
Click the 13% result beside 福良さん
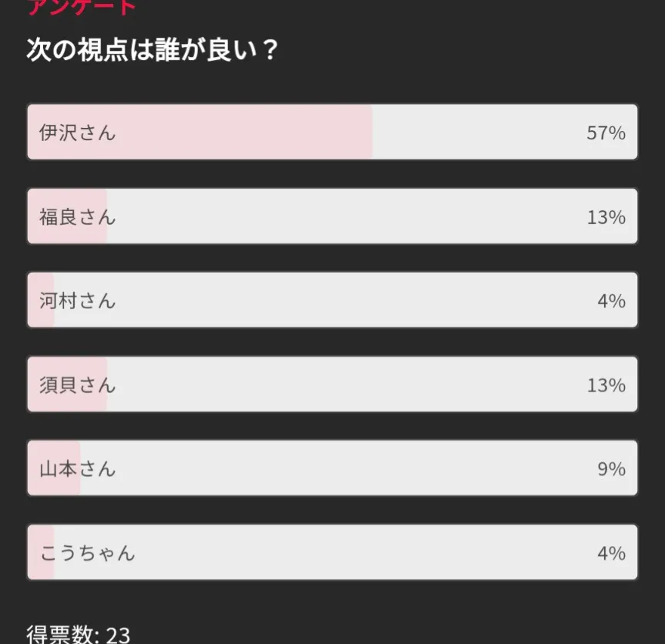pos(606,217)
